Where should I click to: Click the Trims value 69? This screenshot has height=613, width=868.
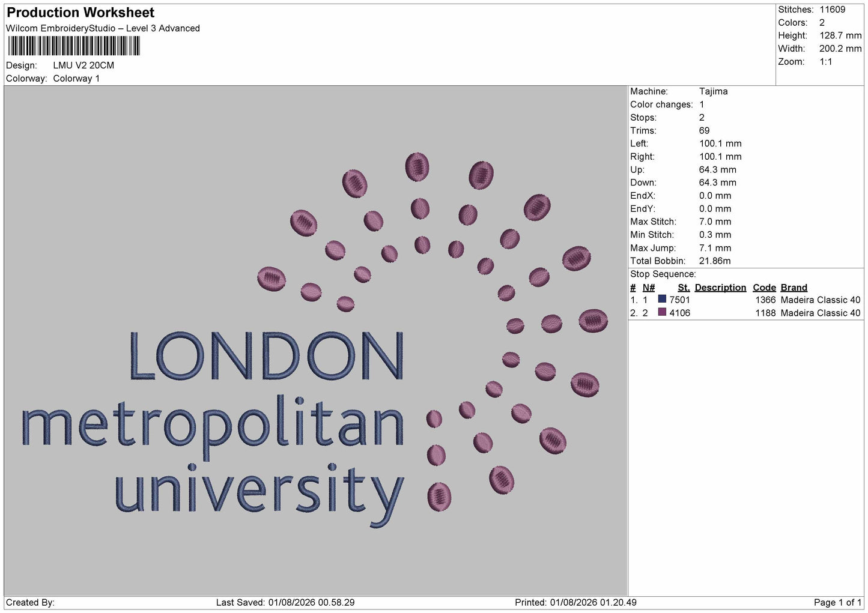pyautogui.click(x=704, y=131)
